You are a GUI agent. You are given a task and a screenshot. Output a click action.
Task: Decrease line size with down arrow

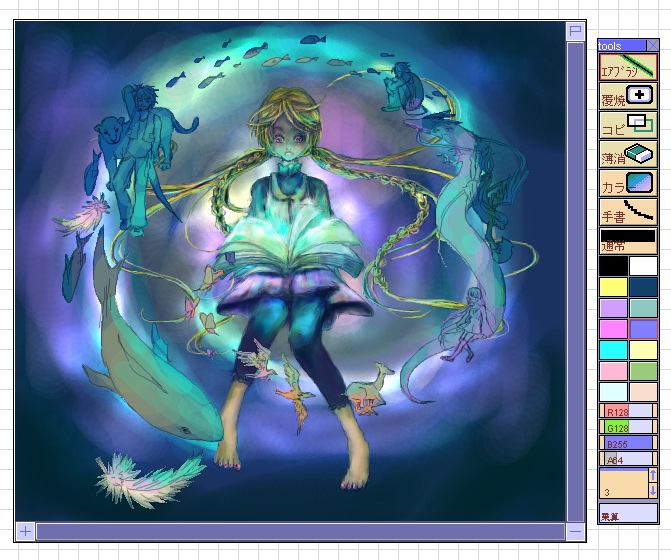tap(653, 490)
